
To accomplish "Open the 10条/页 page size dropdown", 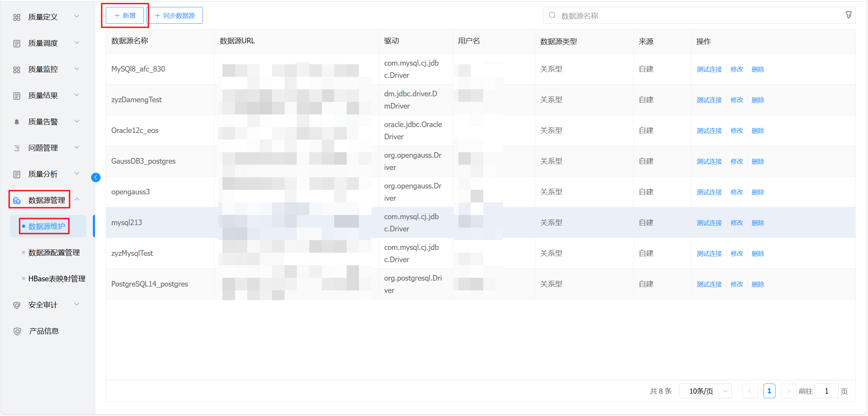I will coord(705,391).
